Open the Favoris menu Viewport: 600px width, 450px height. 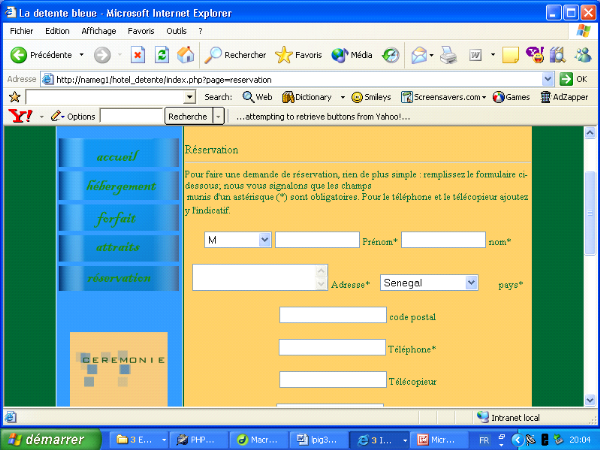(x=141, y=31)
